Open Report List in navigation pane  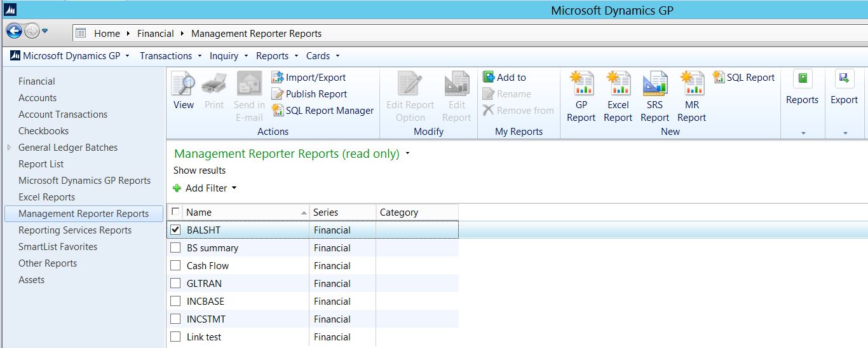[x=41, y=164]
